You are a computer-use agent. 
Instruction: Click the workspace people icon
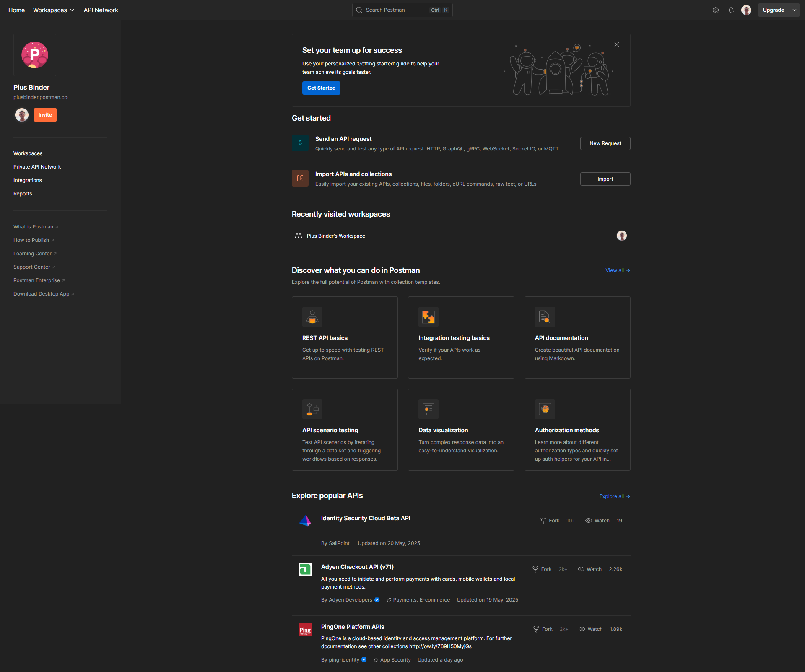pos(299,236)
